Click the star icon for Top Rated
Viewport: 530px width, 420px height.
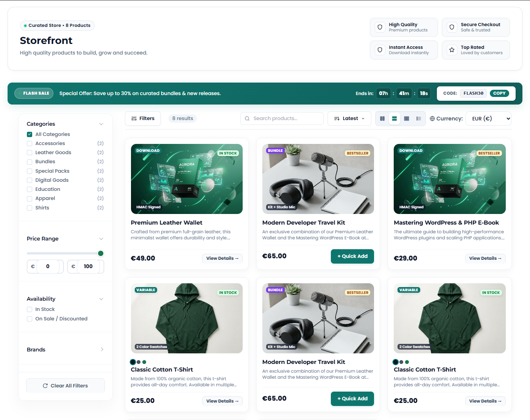coord(452,50)
